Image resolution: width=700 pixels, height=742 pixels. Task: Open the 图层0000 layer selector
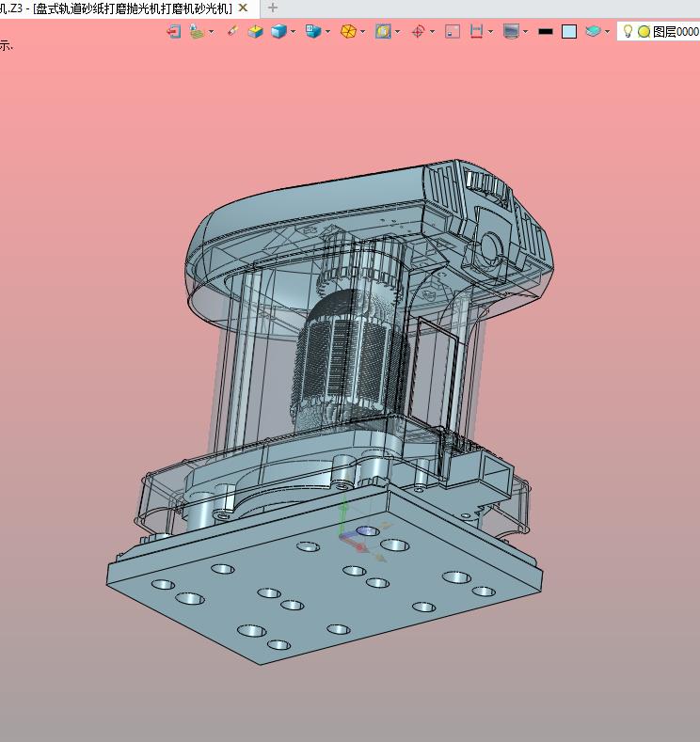[x=676, y=32]
